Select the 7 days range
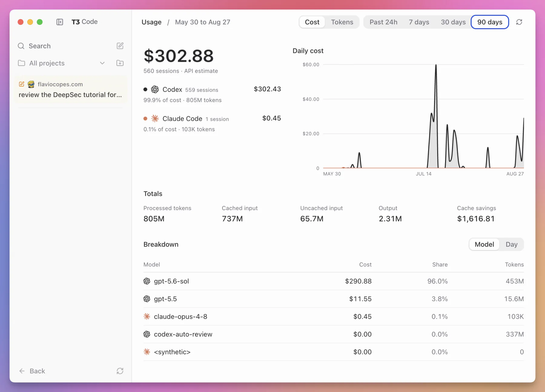The width and height of the screenshot is (545, 392). click(x=419, y=22)
